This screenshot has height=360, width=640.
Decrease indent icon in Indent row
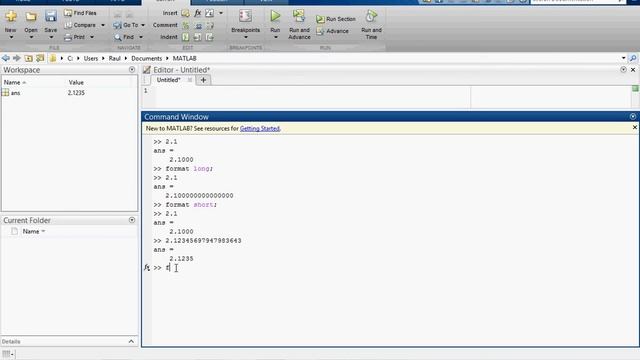210,37
